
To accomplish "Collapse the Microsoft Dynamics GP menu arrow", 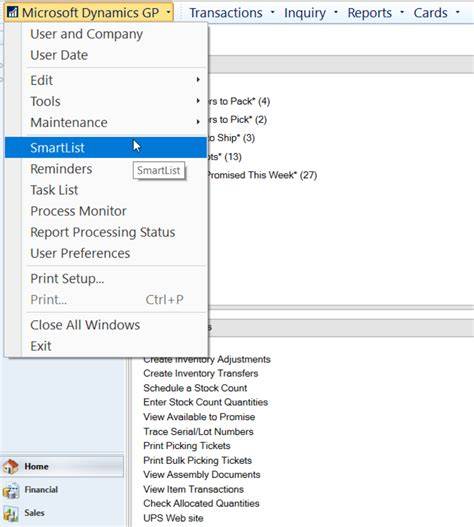I will pyautogui.click(x=168, y=12).
